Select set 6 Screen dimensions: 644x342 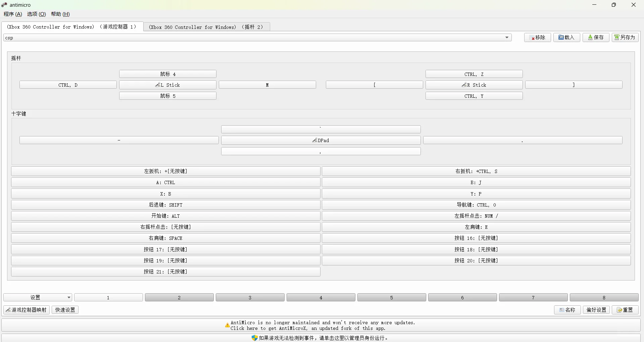tap(463, 298)
